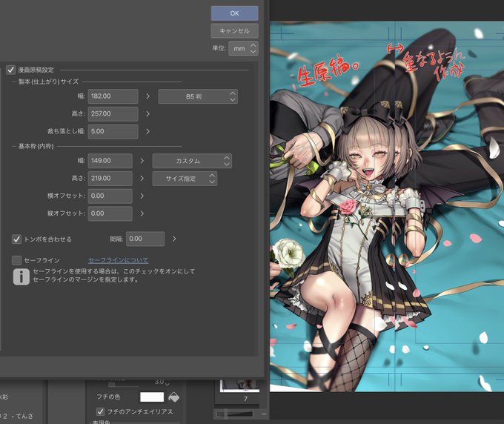The width and height of the screenshot is (504, 424).
Task: Expand slider arrow next to 257.00 height
Action: [x=147, y=114]
